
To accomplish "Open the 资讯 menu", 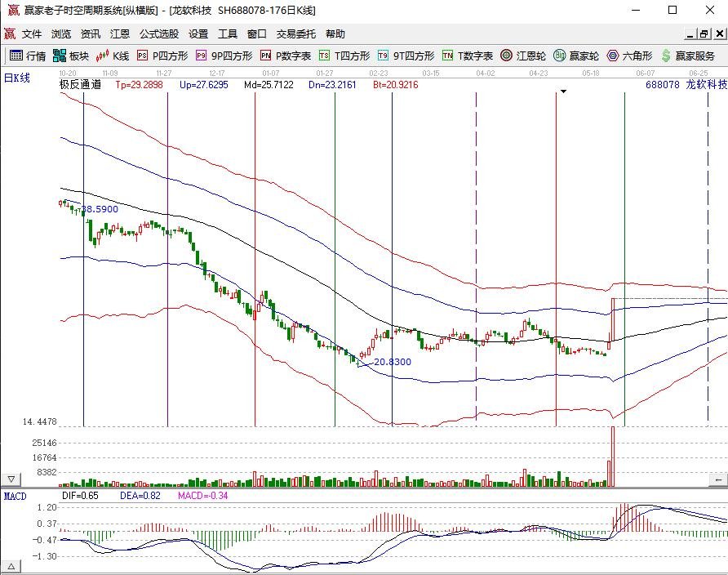I will [90, 34].
